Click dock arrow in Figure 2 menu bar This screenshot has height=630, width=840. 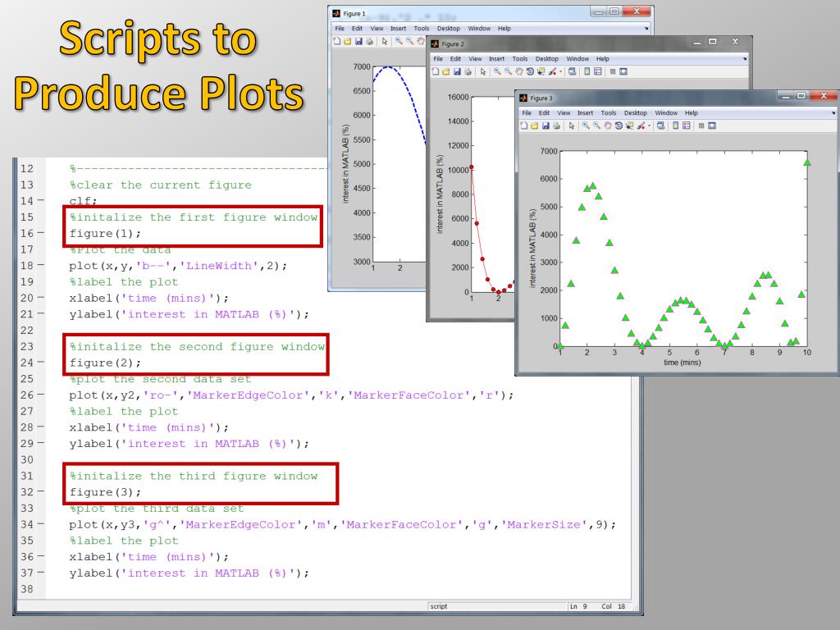tap(745, 59)
